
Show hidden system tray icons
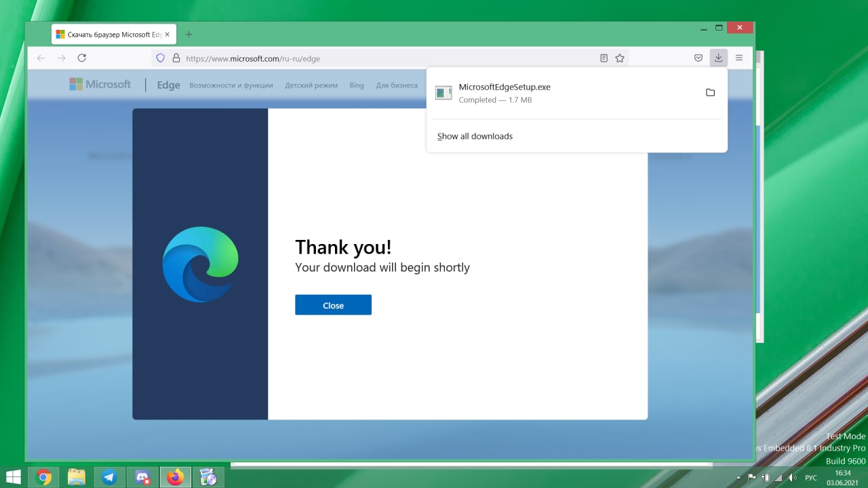(x=738, y=478)
